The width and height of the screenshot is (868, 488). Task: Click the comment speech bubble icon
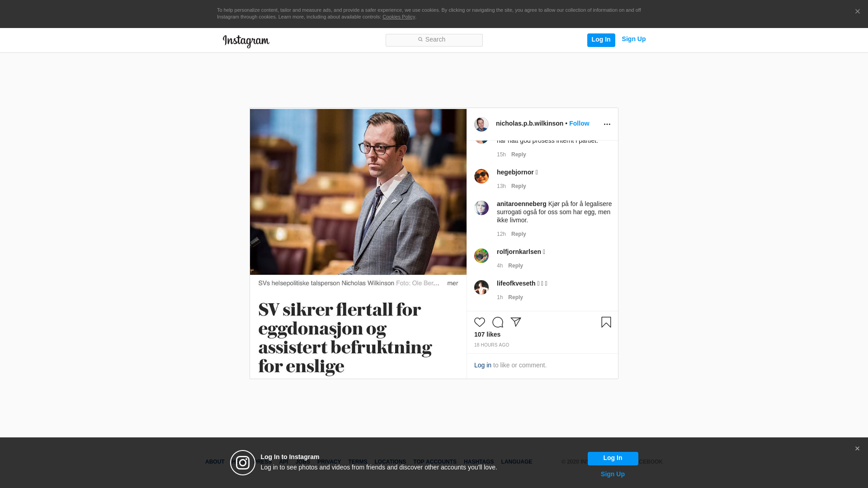click(x=498, y=322)
